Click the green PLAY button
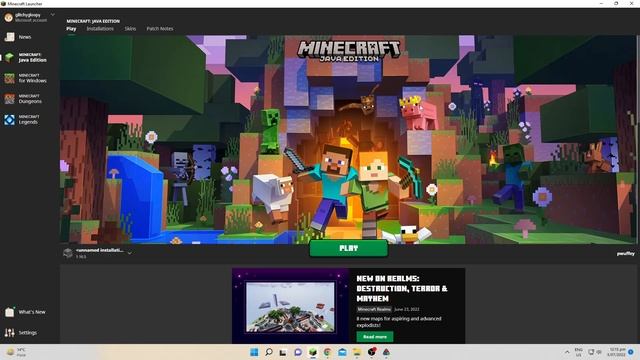 [349, 248]
